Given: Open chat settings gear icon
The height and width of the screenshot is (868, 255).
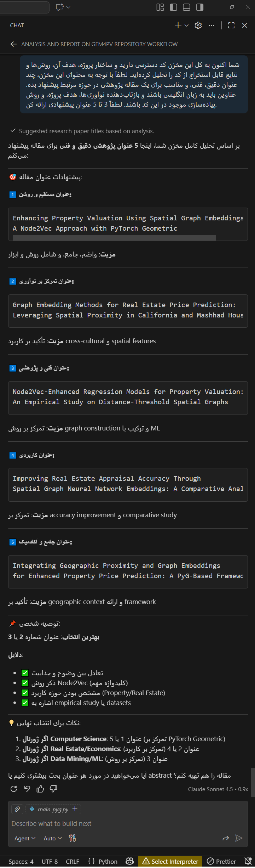Looking at the screenshot, I should click(198, 25).
